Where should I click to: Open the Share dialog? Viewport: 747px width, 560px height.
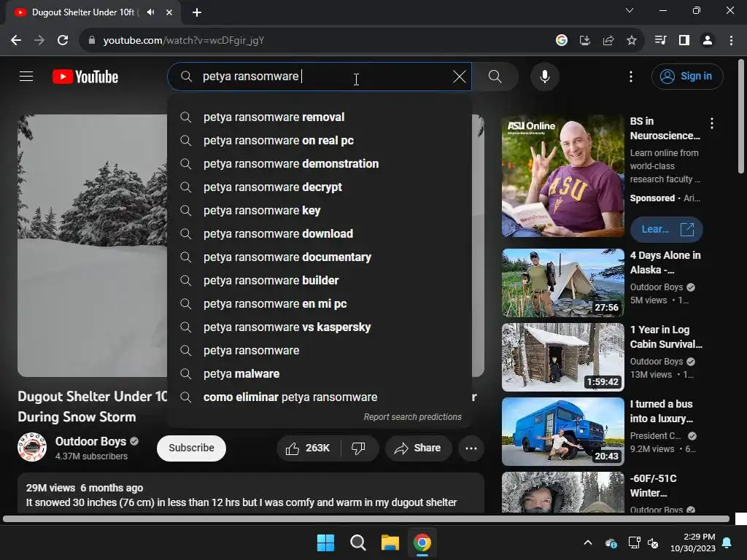pyautogui.click(x=418, y=448)
